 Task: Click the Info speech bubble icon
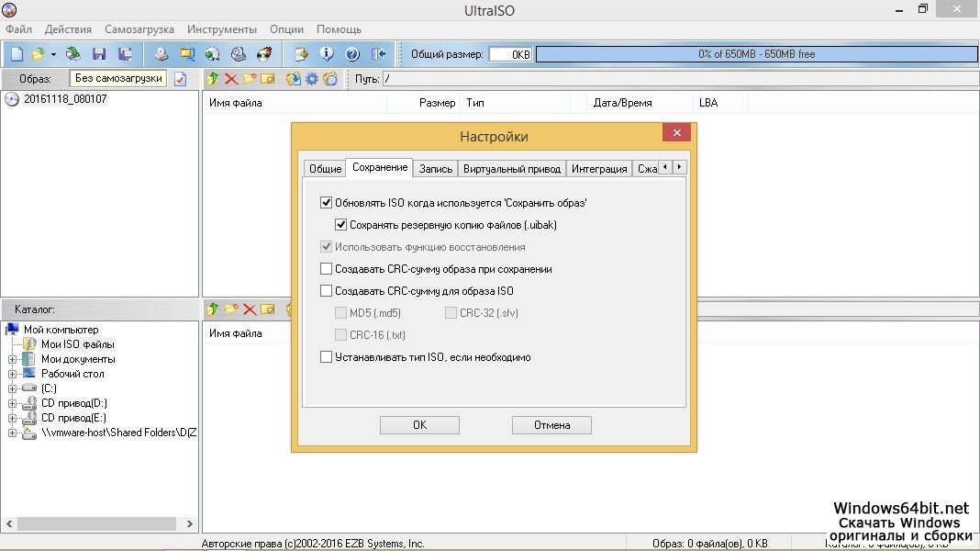coord(326,54)
